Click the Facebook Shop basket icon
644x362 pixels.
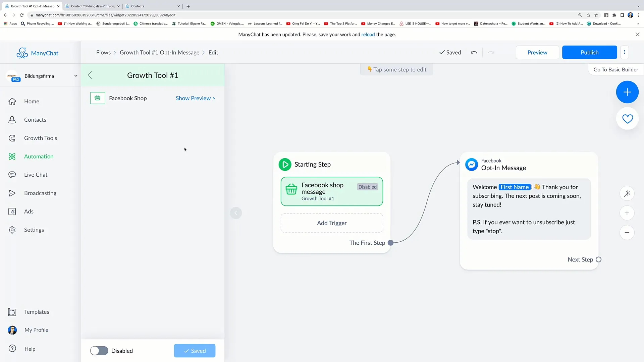click(98, 98)
